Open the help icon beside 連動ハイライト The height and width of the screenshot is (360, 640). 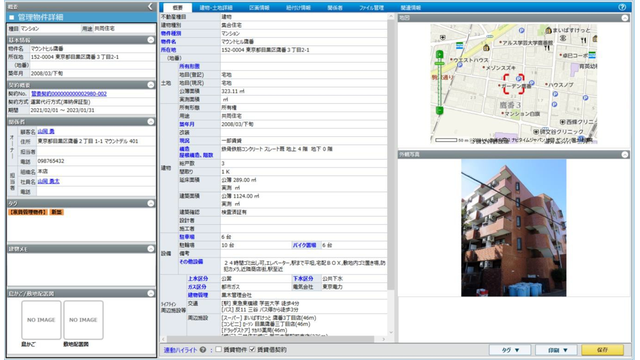pos(203,350)
